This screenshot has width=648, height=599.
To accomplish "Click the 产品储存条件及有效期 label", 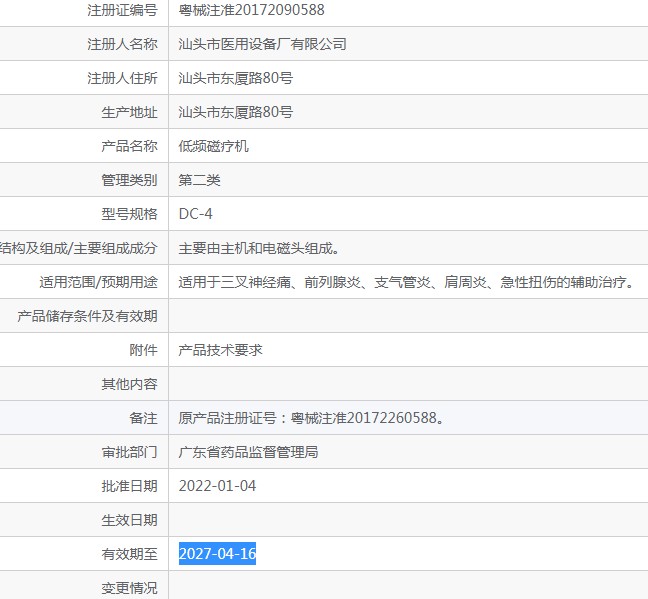I will point(87,316).
